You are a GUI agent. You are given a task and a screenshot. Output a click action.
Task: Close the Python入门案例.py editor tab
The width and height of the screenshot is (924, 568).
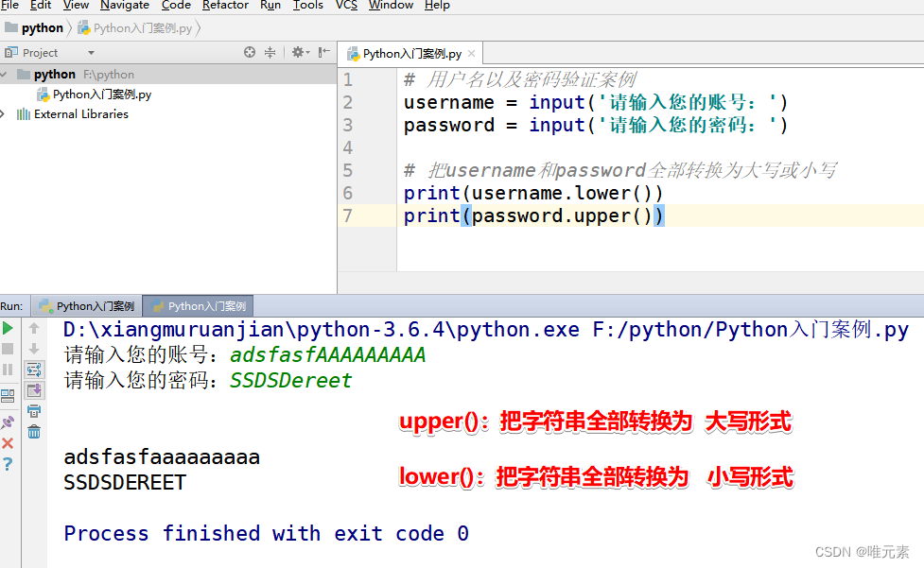tap(471, 54)
